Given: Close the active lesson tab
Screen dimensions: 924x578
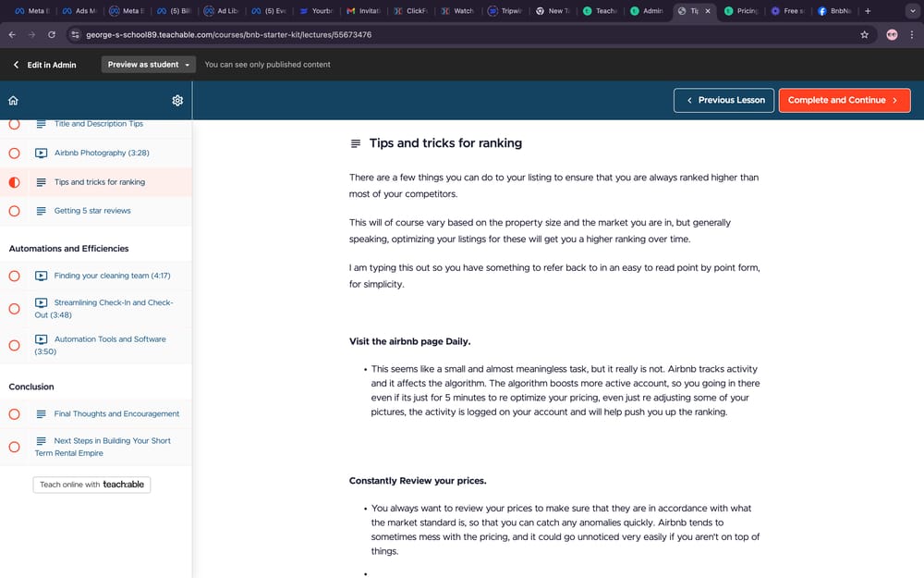Looking at the screenshot, I should pos(708,10).
